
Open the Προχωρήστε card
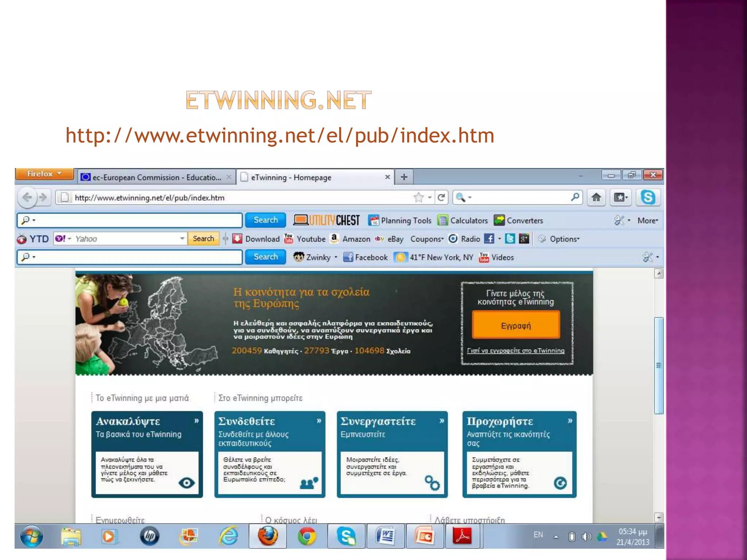point(519,454)
